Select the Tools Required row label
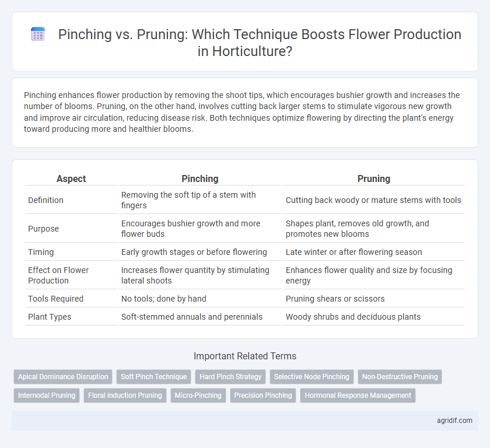Viewport: 490px width, 448px height. coord(55,299)
